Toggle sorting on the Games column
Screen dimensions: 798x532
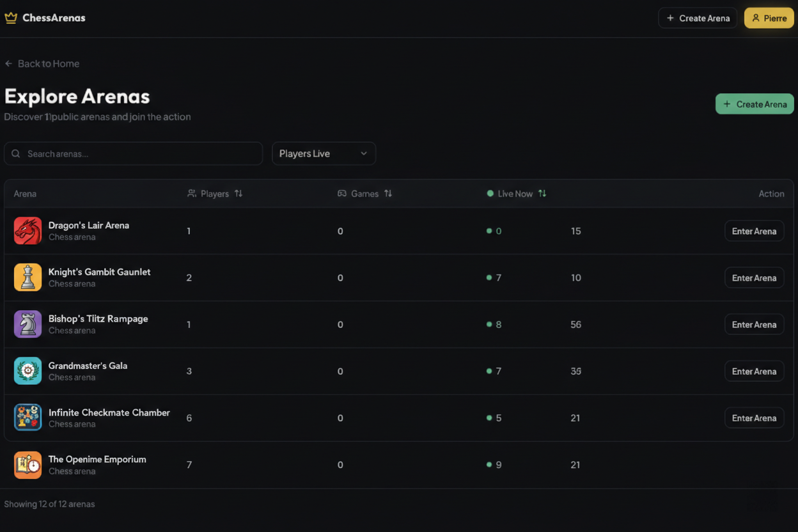click(388, 193)
